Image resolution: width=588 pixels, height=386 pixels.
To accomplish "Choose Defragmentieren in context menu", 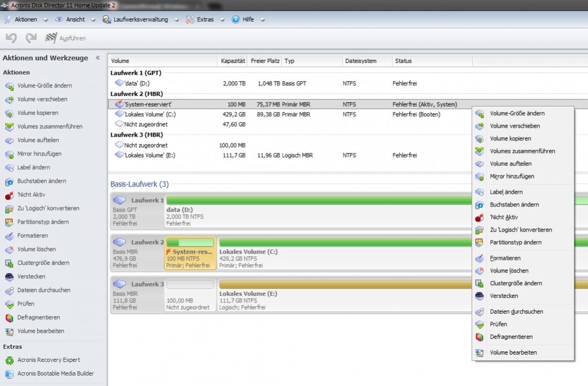I will (523, 337).
